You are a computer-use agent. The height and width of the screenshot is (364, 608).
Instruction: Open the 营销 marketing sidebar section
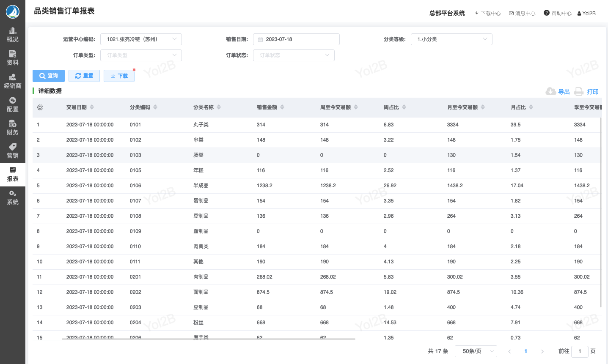13,151
